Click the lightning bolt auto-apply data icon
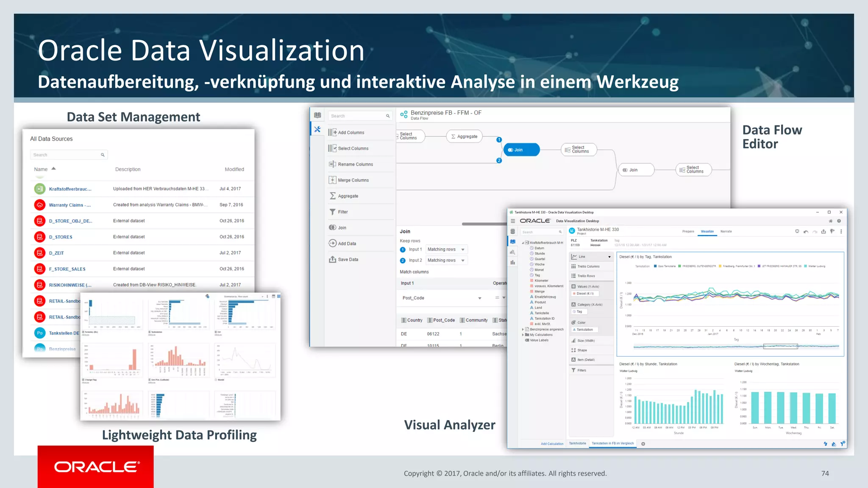Viewport: 868px width, 488px height. [825, 444]
